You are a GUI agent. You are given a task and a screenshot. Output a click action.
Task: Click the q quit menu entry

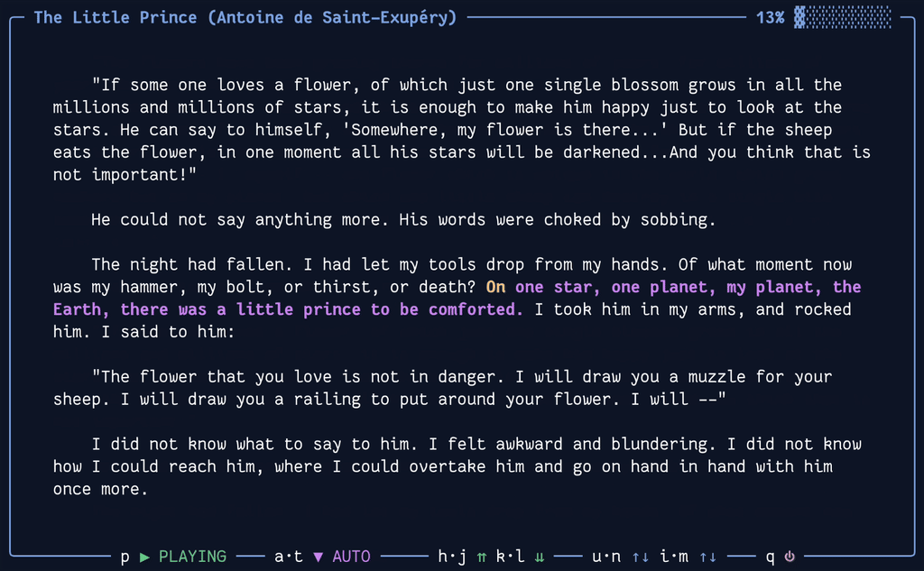point(769,557)
